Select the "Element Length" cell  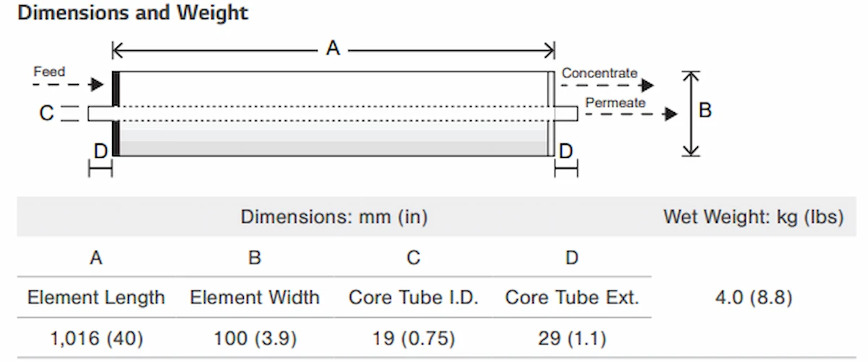click(96, 298)
